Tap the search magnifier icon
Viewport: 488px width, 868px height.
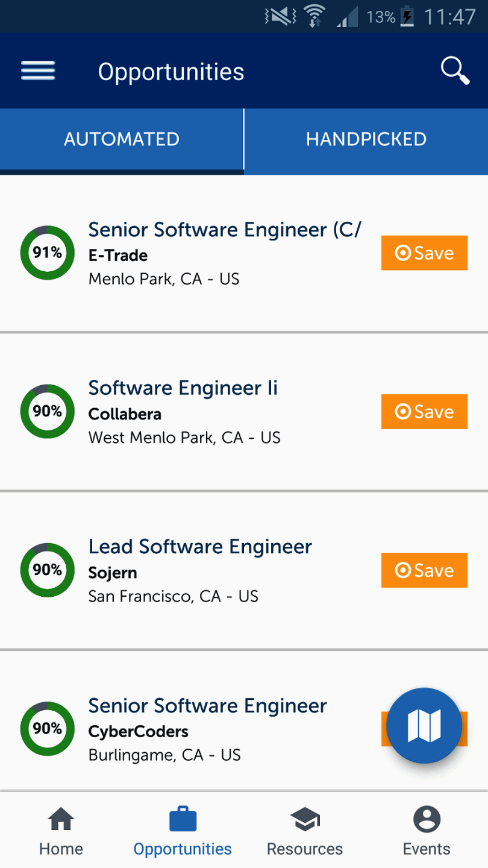click(x=455, y=71)
